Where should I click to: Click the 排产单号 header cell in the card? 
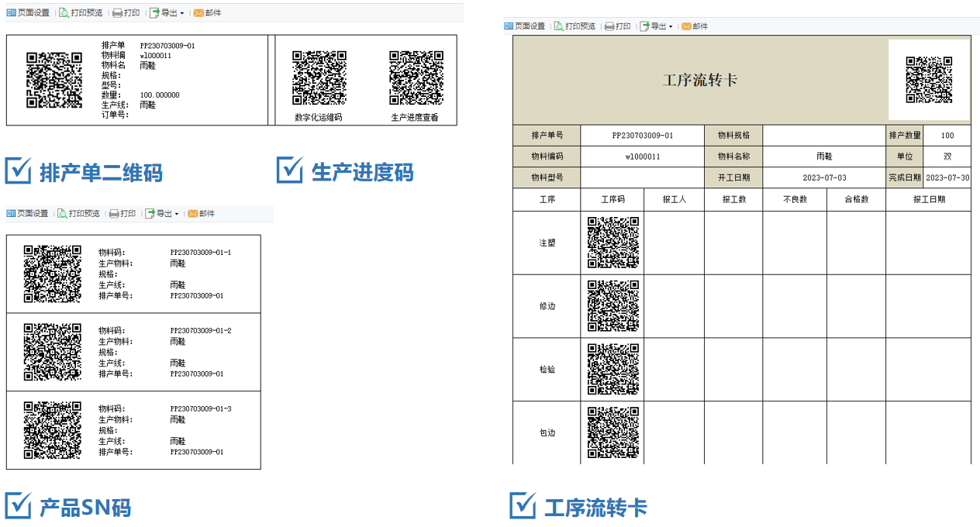(547, 136)
